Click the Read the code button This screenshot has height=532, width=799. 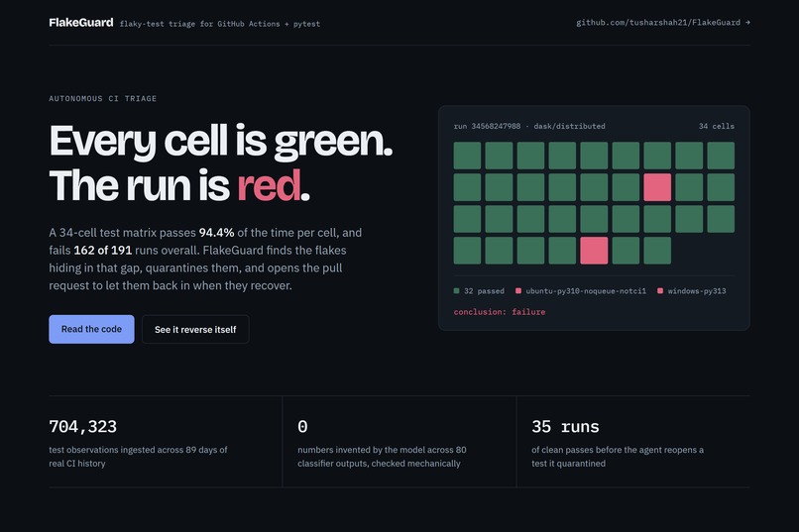(x=92, y=329)
